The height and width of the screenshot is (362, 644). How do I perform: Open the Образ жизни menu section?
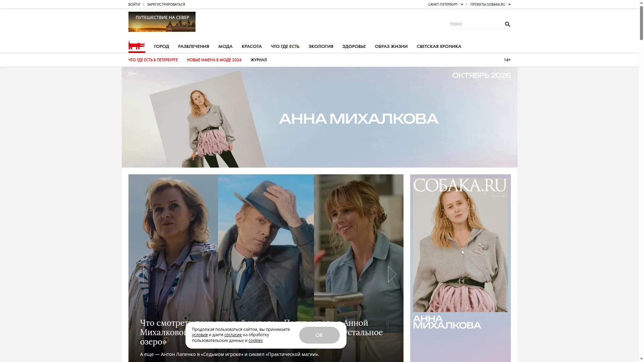(x=391, y=46)
